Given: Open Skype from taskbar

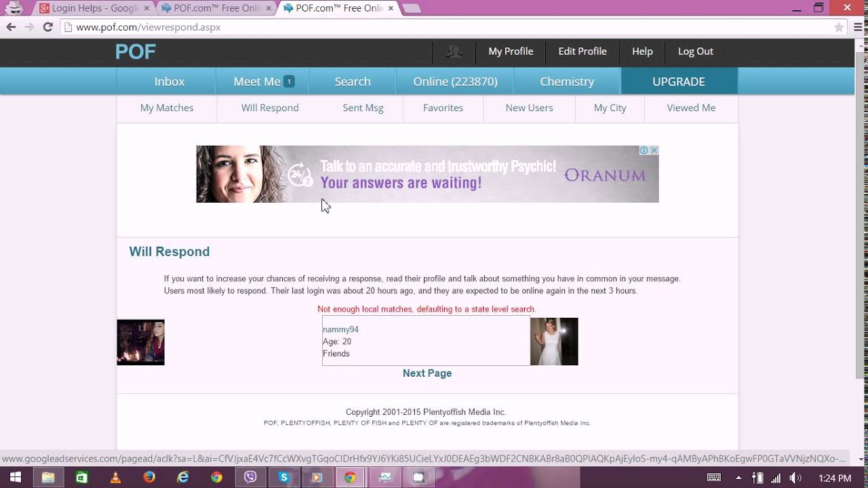Looking at the screenshot, I should (x=283, y=477).
